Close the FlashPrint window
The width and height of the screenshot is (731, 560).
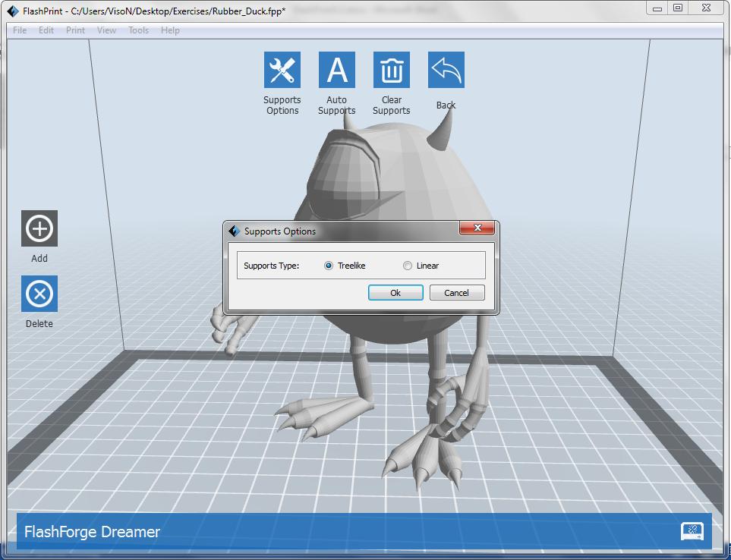pyautogui.click(x=706, y=8)
